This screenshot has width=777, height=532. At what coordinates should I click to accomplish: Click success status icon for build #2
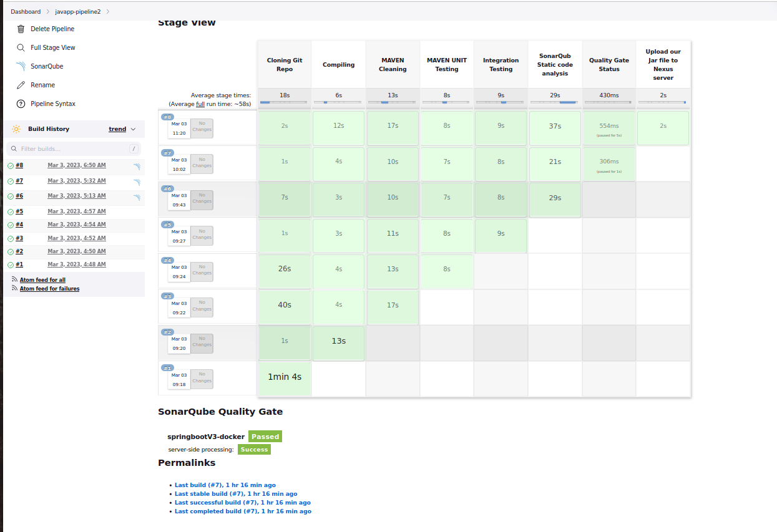[11, 252]
